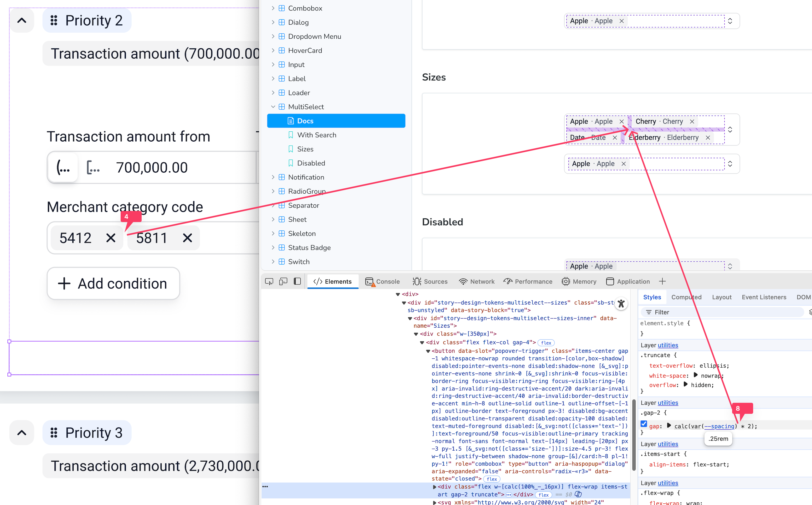The width and height of the screenshot is (812, 505).
Task: Expand the Switch tree item
Action: pos(273,261)
